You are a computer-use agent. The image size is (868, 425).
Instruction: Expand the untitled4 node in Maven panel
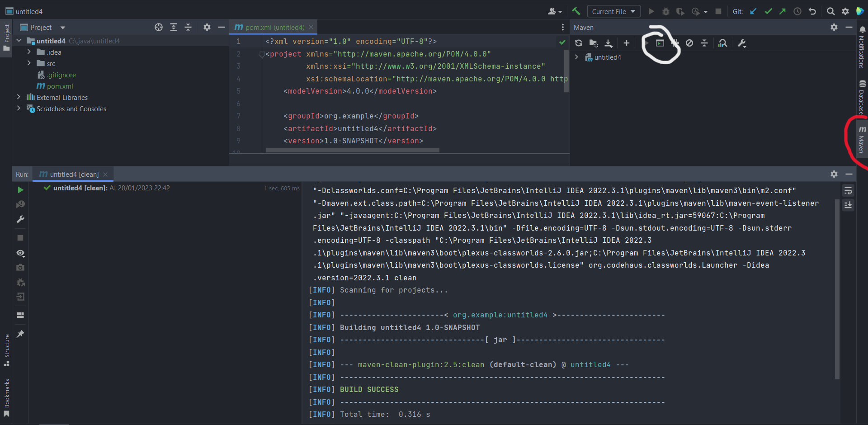(577, 57)
